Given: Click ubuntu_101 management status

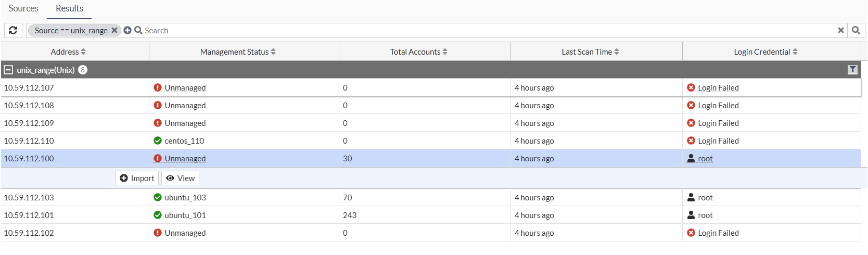Looking at the screenshot, I should point(185,215).
